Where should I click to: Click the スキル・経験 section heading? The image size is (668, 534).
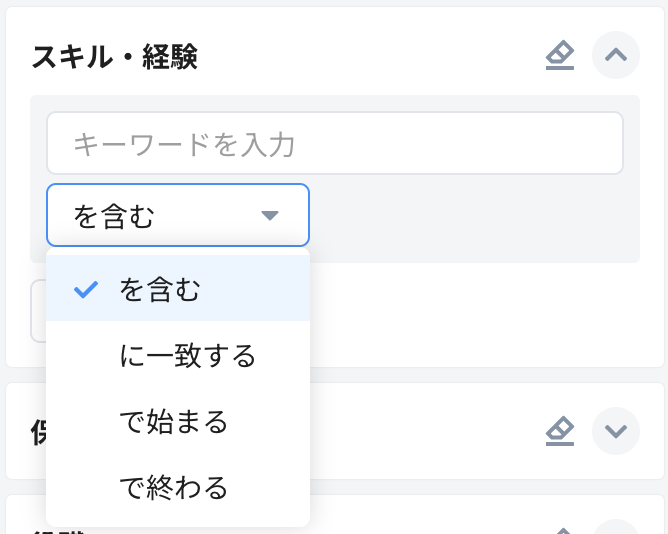pyautogui.click(x=114, y=57)
